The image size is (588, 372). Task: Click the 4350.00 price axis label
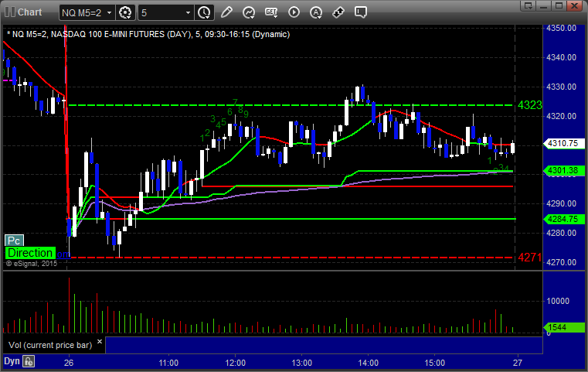point(562,28)
